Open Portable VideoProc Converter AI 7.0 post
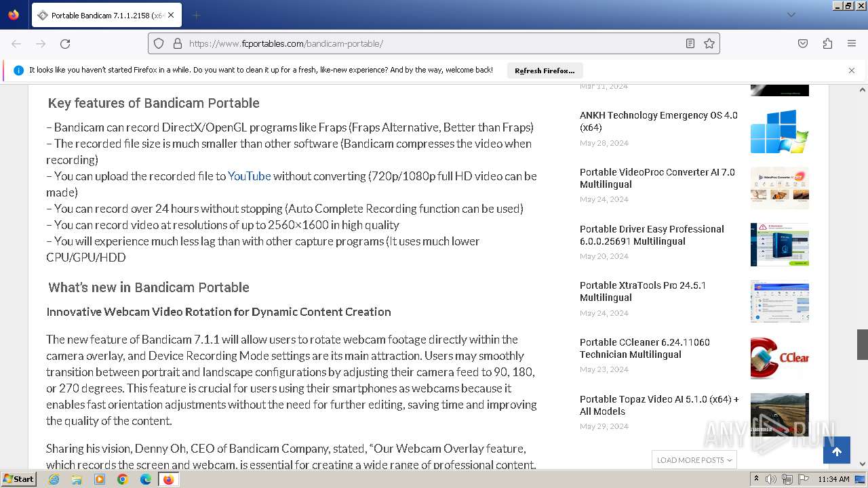This screenshot has height=488, width=868. [657, 178]
